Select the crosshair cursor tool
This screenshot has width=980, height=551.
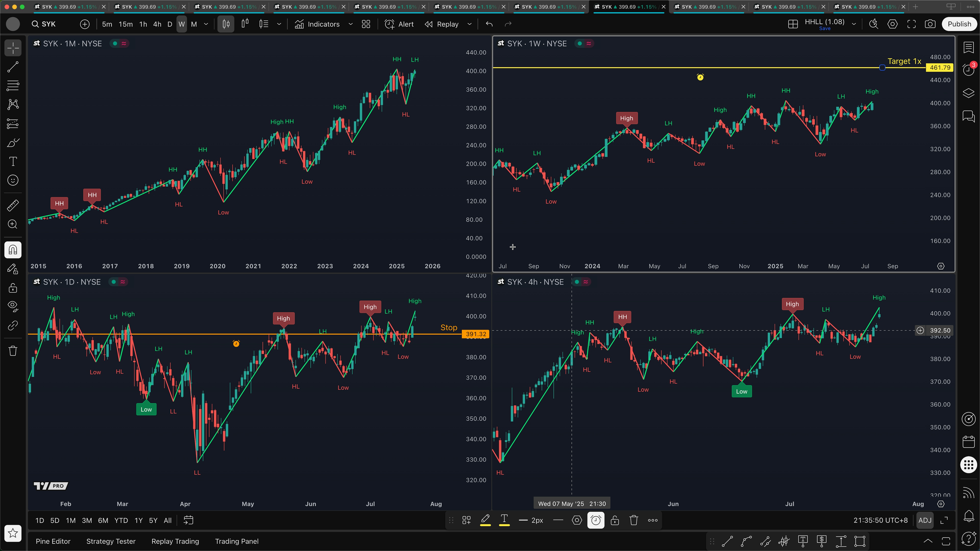[13, 48]
